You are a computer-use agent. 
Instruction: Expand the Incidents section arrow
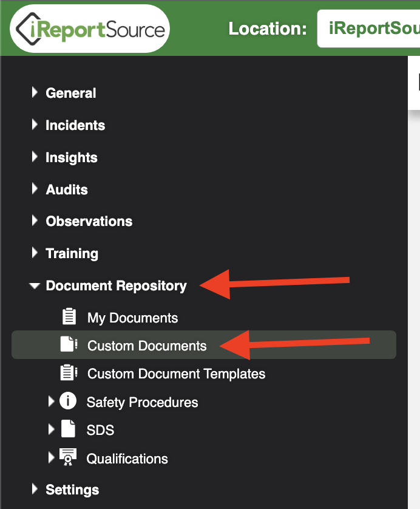[x=35, y=125]
